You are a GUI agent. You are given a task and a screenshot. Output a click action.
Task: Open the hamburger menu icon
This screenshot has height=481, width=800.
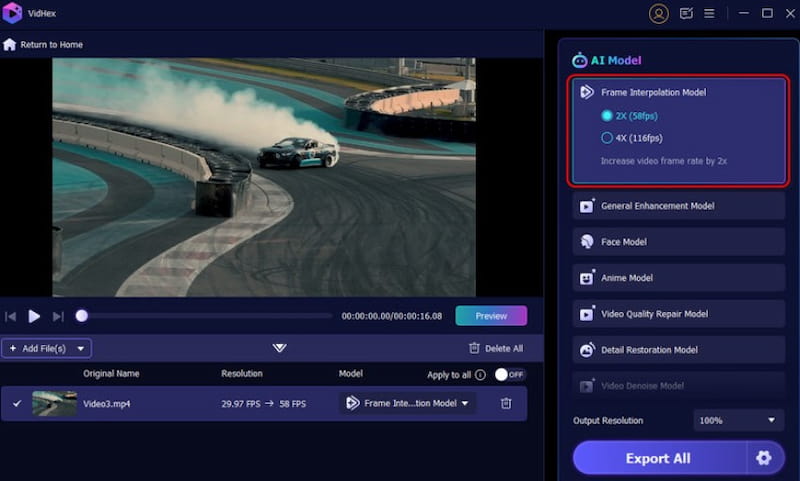tap(709, 14)
